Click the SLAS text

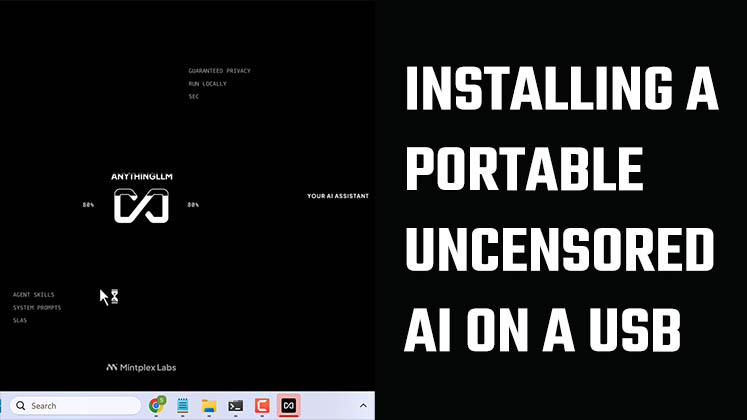tap(20, 320)
